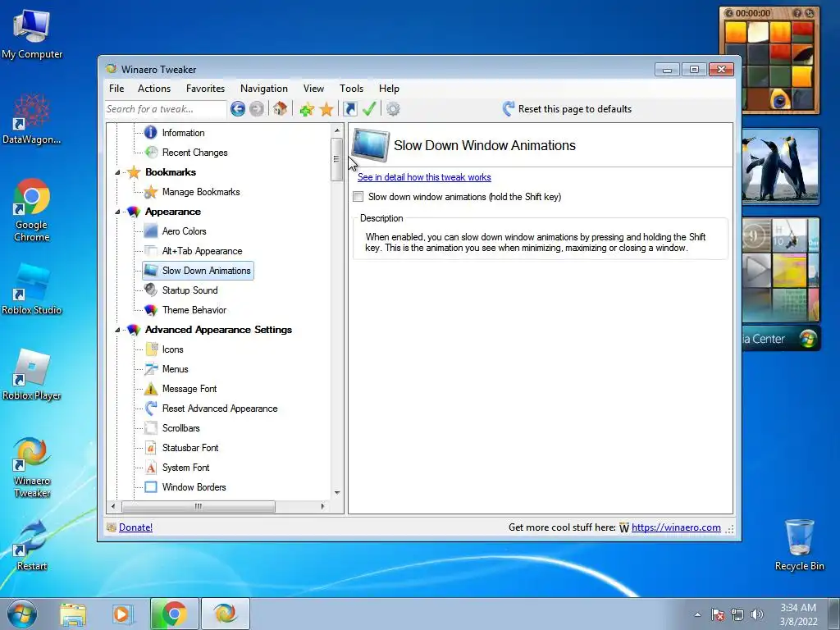This screenshot has height=630, width=840.
Task: Click the export shortcut arrow toolbar icon
Action: coord(349,109)
